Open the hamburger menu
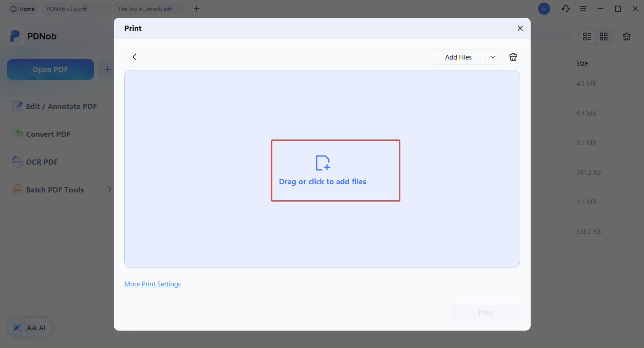The height and width of the screenshot is (348, 644). pyautogui.click(x=583, y=8)
